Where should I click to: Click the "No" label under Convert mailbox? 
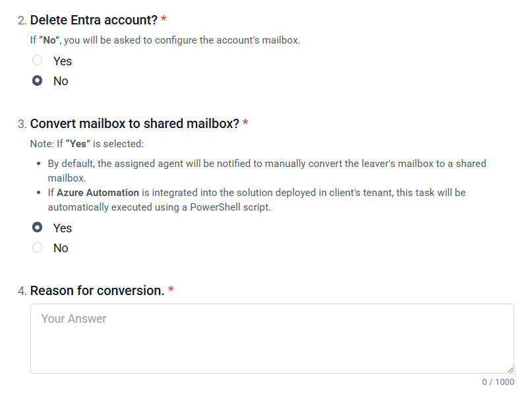(61, 248)
